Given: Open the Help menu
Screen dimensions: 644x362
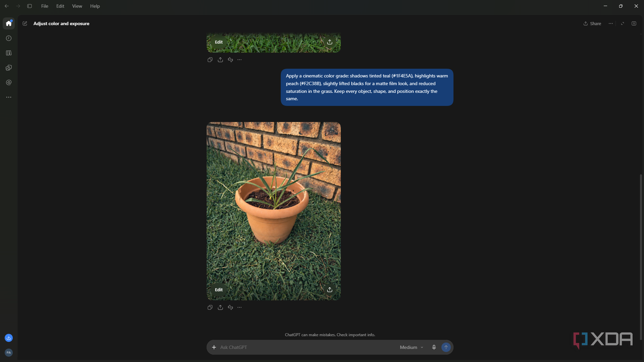Looking at the screenshot, I should [95, 6].
